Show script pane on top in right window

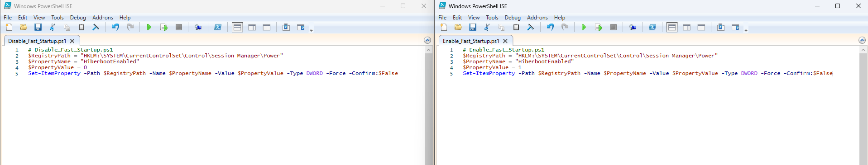tap(672, 28)
